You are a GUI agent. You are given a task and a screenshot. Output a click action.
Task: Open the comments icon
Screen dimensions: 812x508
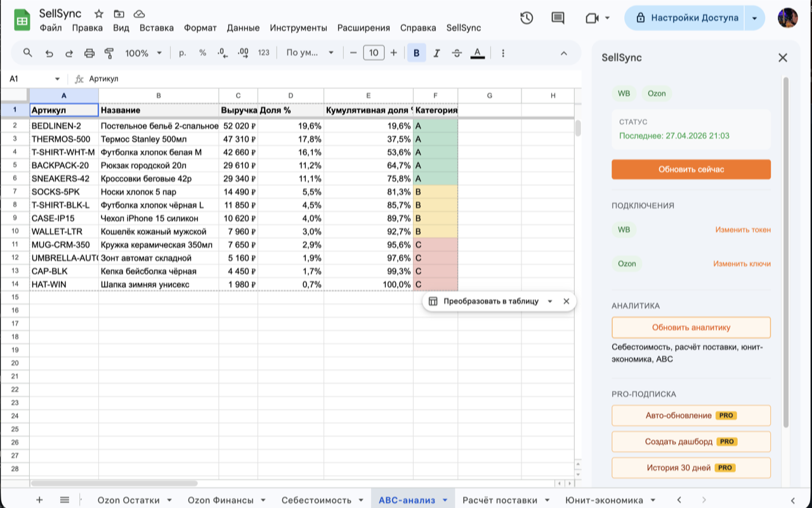click(x=558, y=18)
